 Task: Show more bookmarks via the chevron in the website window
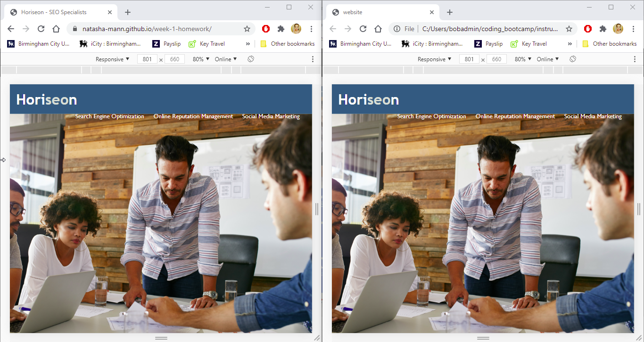570,44
